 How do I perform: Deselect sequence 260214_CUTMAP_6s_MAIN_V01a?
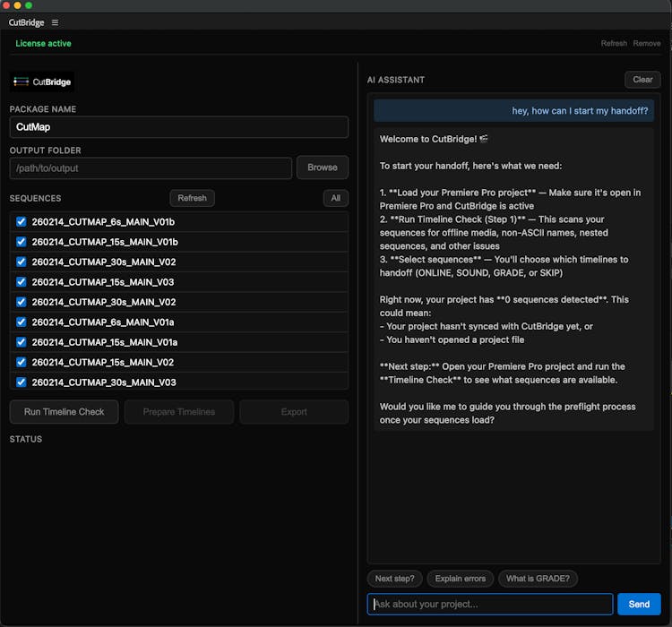pos(22,322)
